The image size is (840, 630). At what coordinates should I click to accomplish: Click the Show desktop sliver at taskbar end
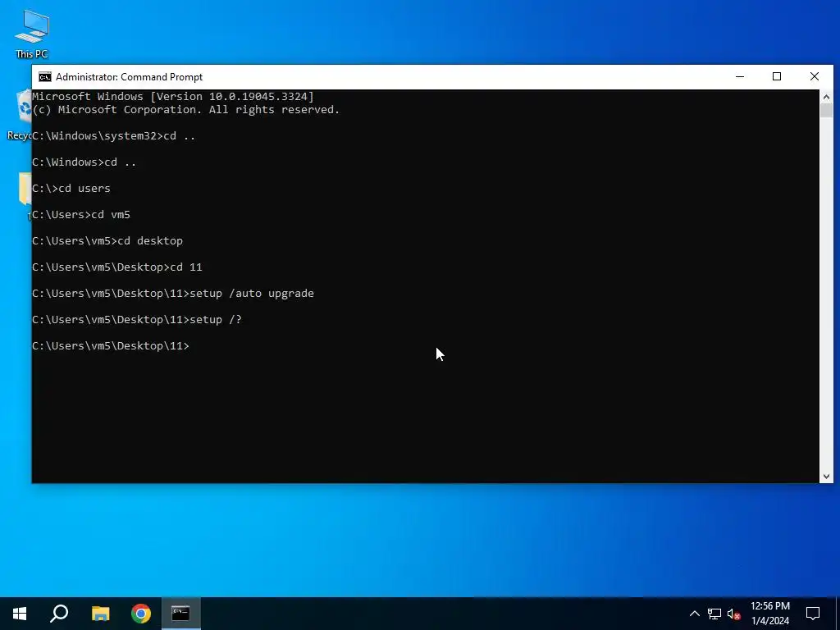(x=838, y=614)
